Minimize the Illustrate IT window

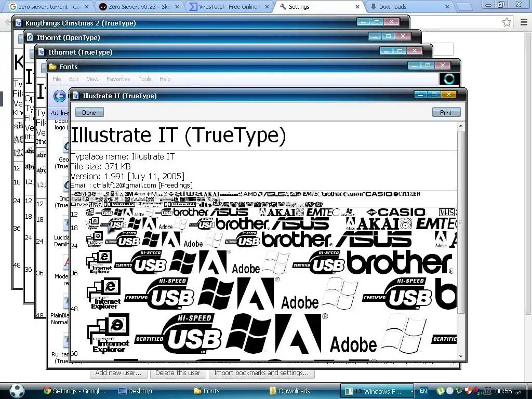pyautogui.click(x=421, y=95)
